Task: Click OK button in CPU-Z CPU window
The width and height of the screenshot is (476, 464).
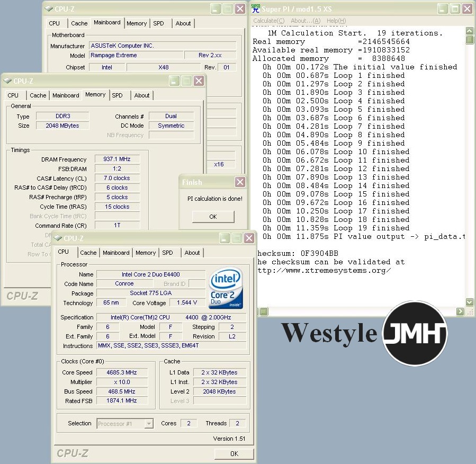Action: [x=234, y=454]
